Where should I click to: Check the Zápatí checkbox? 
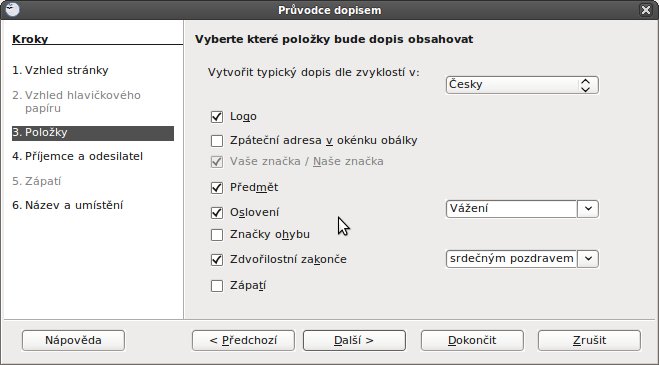click(x=217, y=286)
